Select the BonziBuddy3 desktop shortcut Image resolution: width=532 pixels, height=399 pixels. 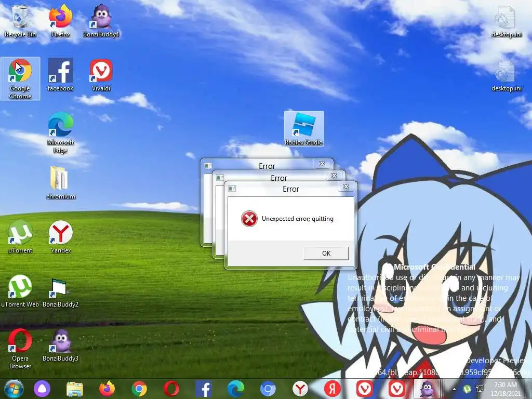click(x=60, y=345)
